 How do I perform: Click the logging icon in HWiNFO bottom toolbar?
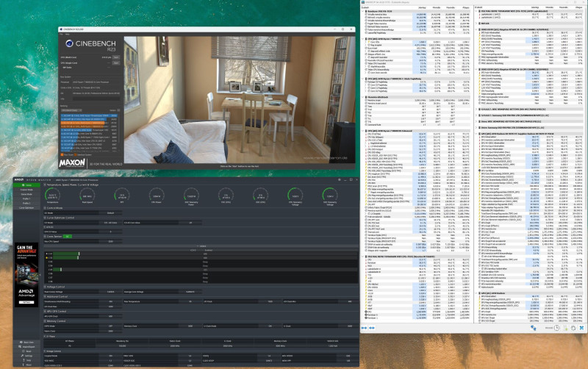pos(565,328)
